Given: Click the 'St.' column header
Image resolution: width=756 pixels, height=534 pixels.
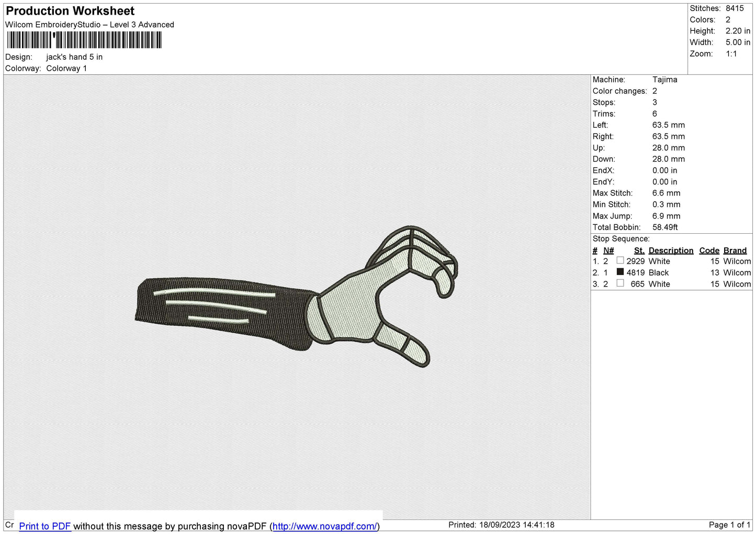Looking at the screenshot, I should click(639, 251).
